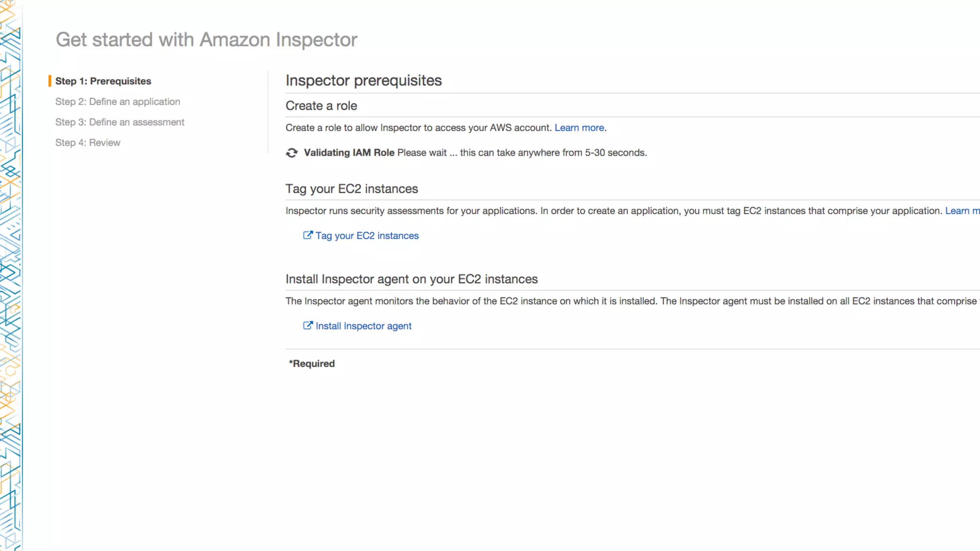Click the *Required footnote

click(x=312, y=364)
